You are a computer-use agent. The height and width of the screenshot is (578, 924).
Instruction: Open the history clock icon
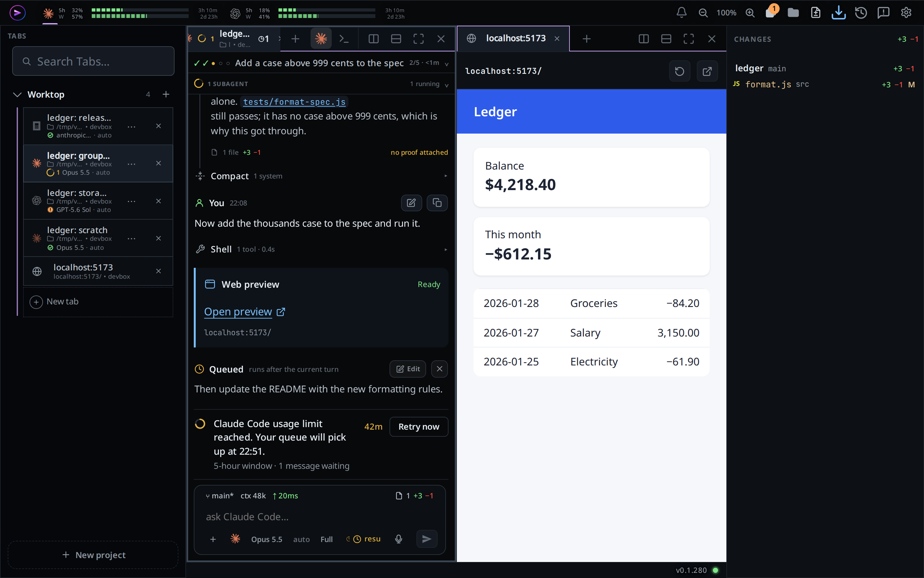[860, 13]
